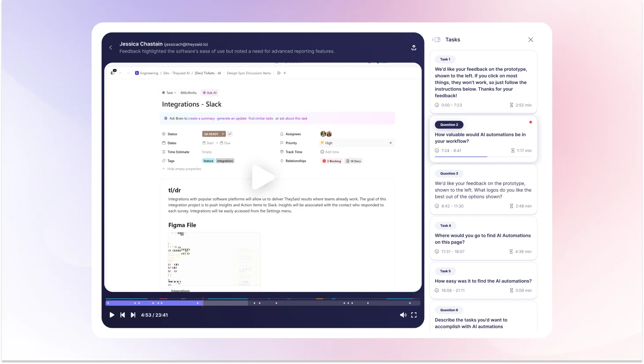The height and width of the screenshot is (364, 644).
Task: Click the Question 2 pill label
Action: (x=449, y=125)
